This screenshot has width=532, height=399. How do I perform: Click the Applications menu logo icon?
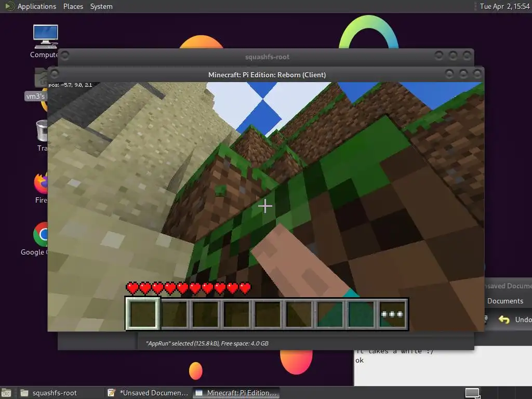[9, 6]
